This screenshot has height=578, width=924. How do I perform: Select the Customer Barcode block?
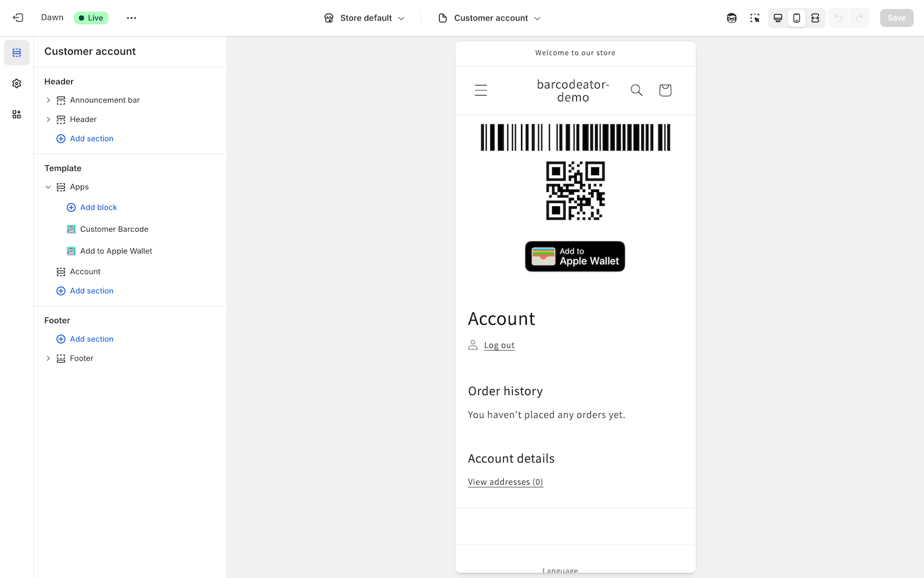pos(114,229)
